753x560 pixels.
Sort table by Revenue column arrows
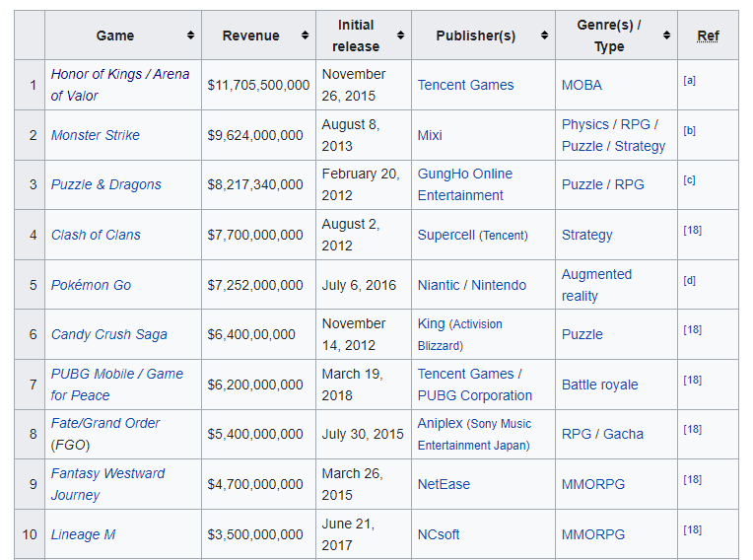point(305,35)
